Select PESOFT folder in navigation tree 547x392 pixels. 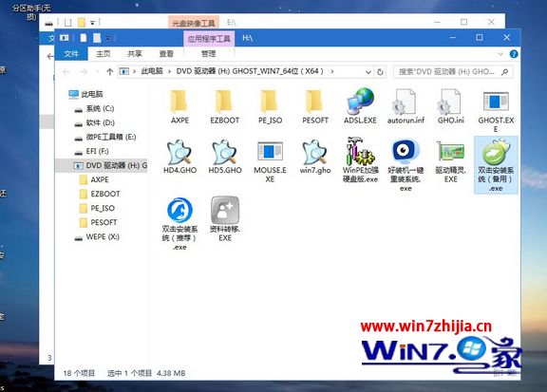98,222
